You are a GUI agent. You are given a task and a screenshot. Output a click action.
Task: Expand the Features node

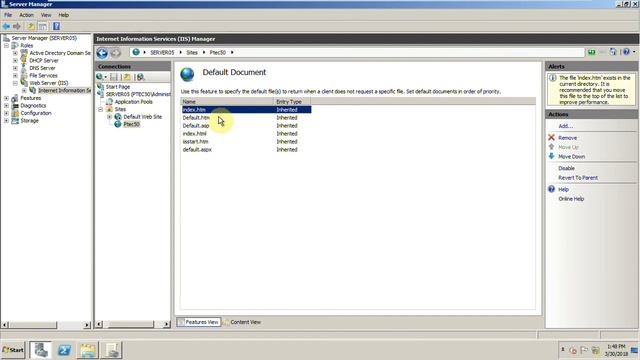click(7, 98)
